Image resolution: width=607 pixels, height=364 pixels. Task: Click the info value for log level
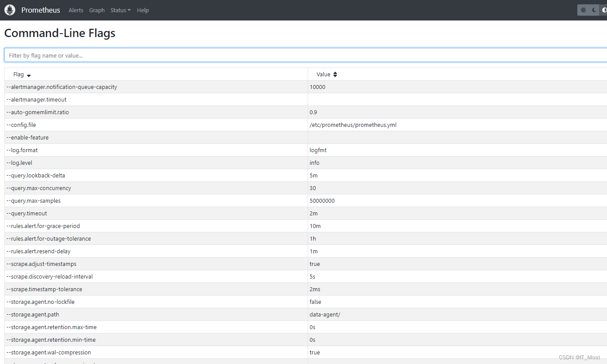315,163
